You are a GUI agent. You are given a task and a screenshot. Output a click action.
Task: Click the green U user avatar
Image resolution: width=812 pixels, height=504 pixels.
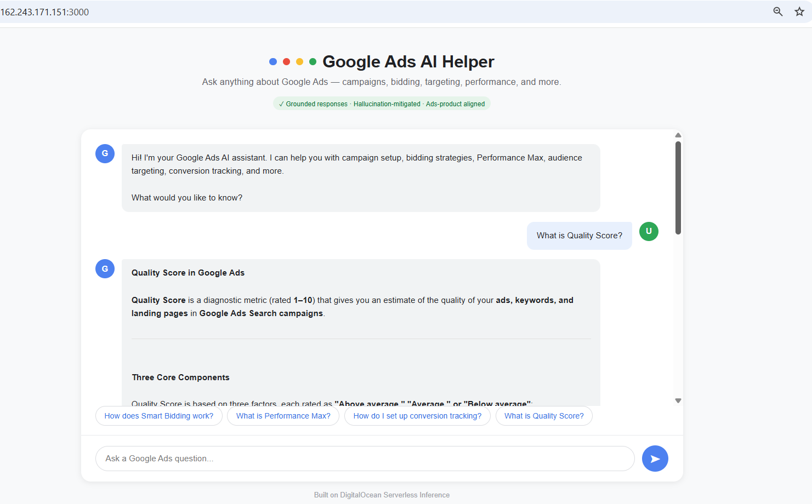pos(649,231)
